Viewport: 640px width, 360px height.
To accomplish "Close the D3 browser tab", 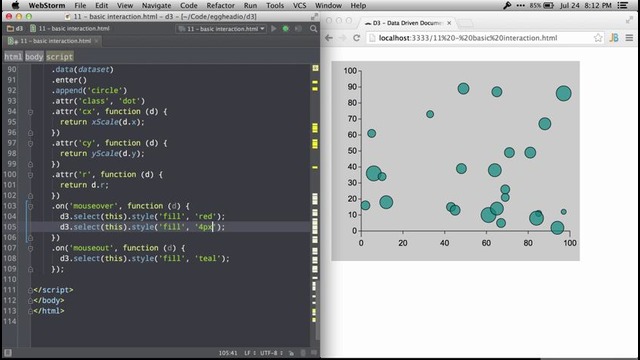I will [x=449, y=23].
